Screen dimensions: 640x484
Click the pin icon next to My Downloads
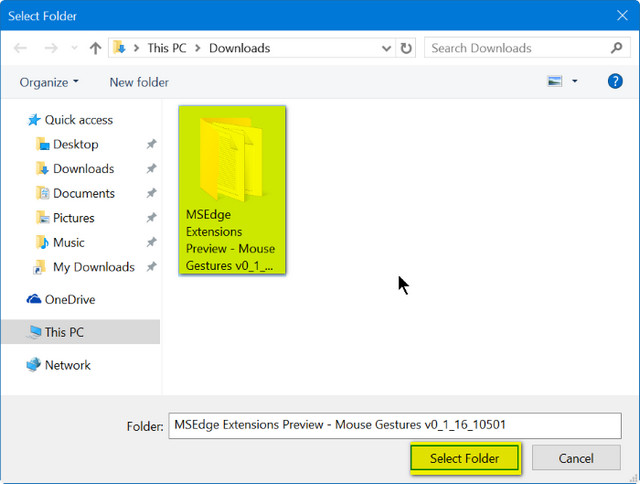(x=151, y=267)
